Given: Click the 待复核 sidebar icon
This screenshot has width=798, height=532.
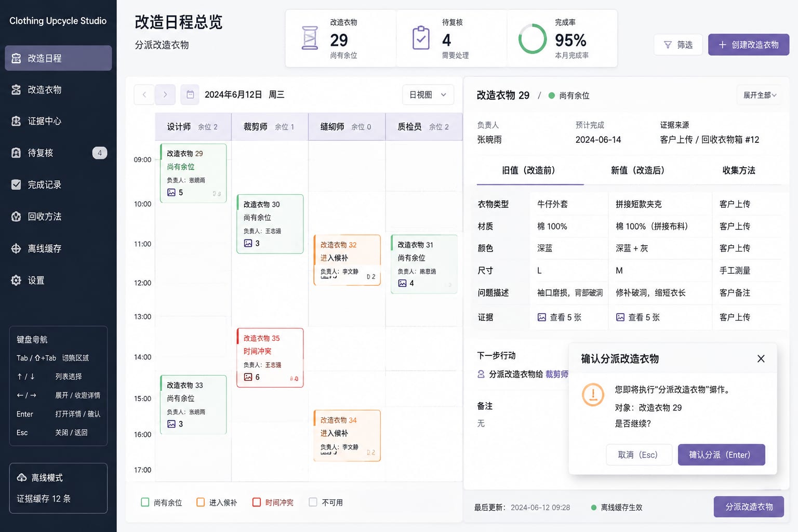Looking at the screenshot, I should click(x=17, y=153).
